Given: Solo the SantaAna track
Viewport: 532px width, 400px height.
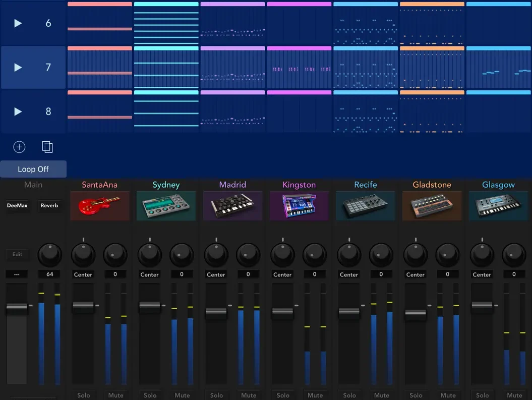Looking at the screenshot, I should click(84, 395).
